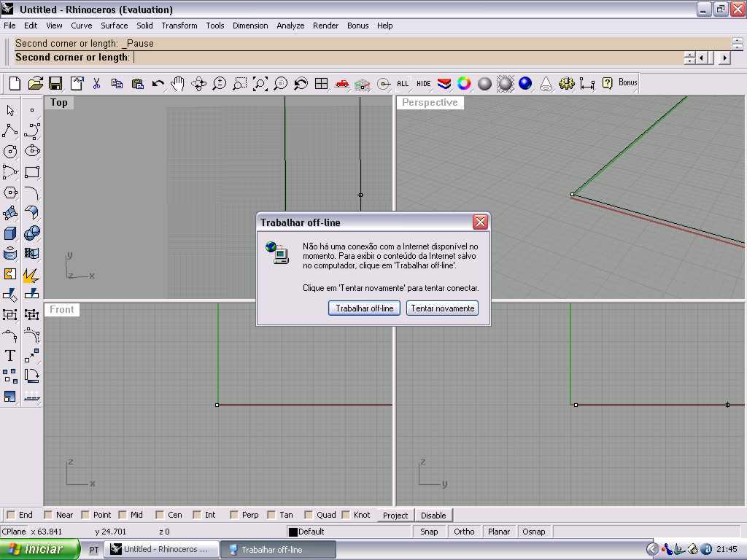Toggle the Point snap checkbox
Image resolution: width=747 pixels, height=560 pixels.
pos(85,515)
